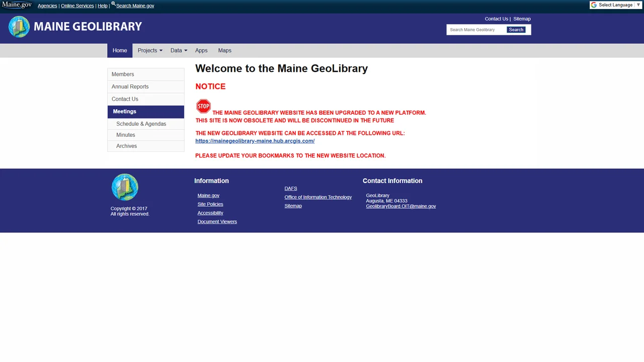Open Minutes under Meetings
Screen dimensions: 644x362
[x=146, y=135]
